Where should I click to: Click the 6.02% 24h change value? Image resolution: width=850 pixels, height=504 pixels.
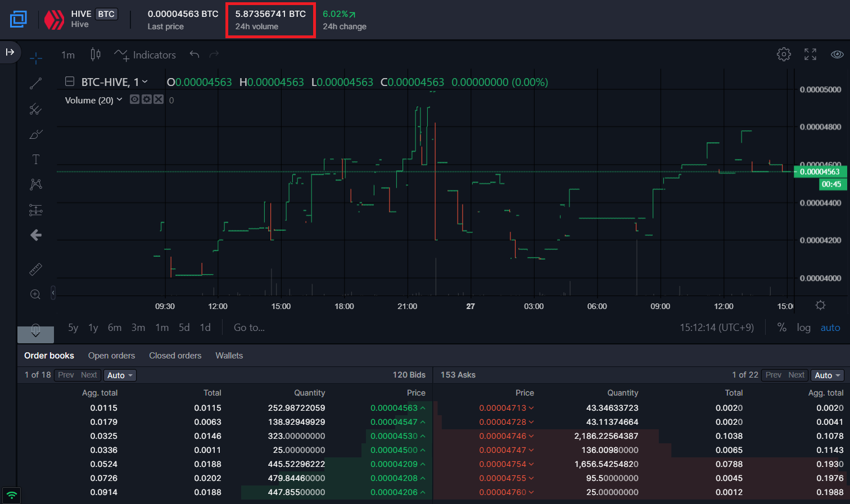(339, 14)
